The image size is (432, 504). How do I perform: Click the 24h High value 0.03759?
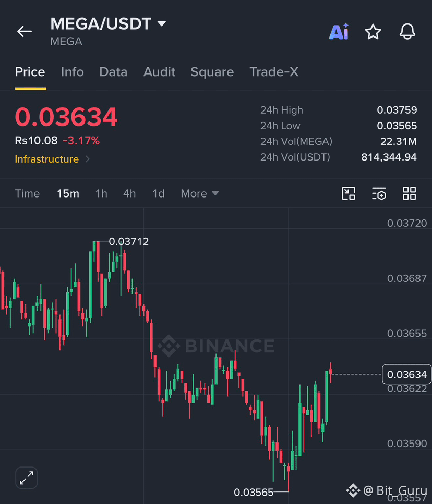tap(397, 110)
